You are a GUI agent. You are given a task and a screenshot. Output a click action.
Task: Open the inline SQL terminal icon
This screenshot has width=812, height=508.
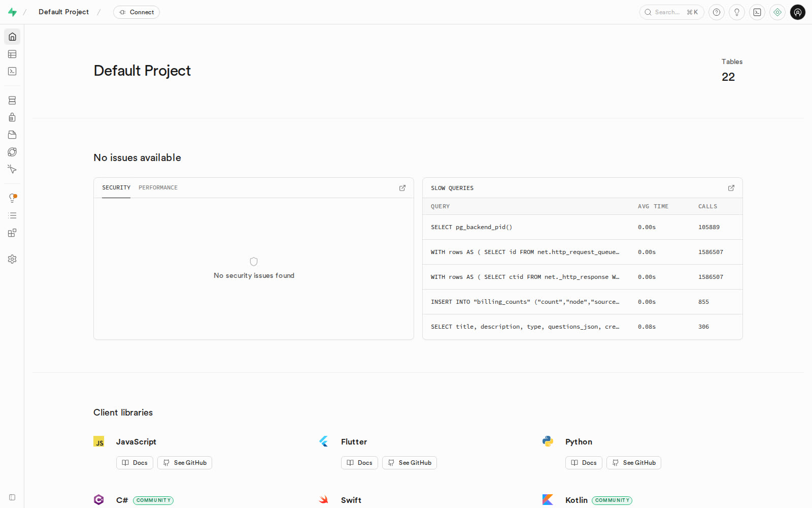coord(757,12)
